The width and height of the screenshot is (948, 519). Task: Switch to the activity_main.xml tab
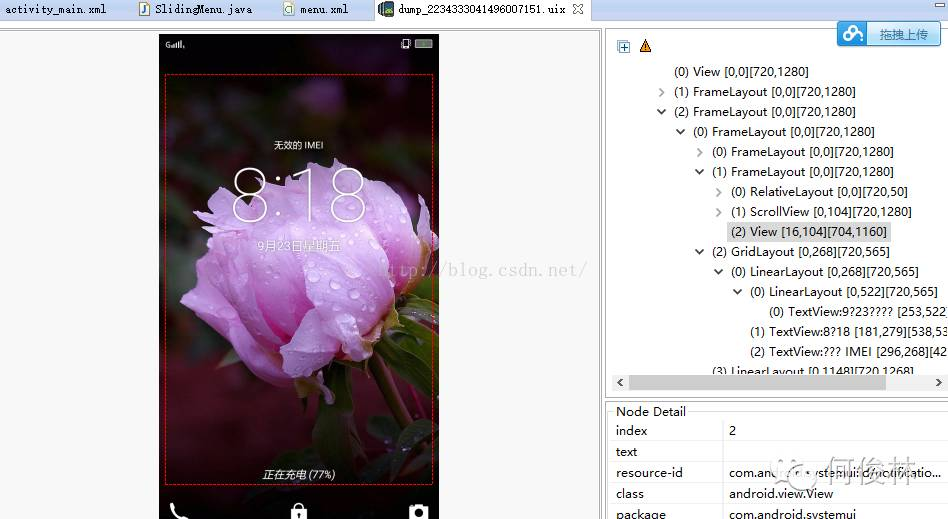click(55, 9)
